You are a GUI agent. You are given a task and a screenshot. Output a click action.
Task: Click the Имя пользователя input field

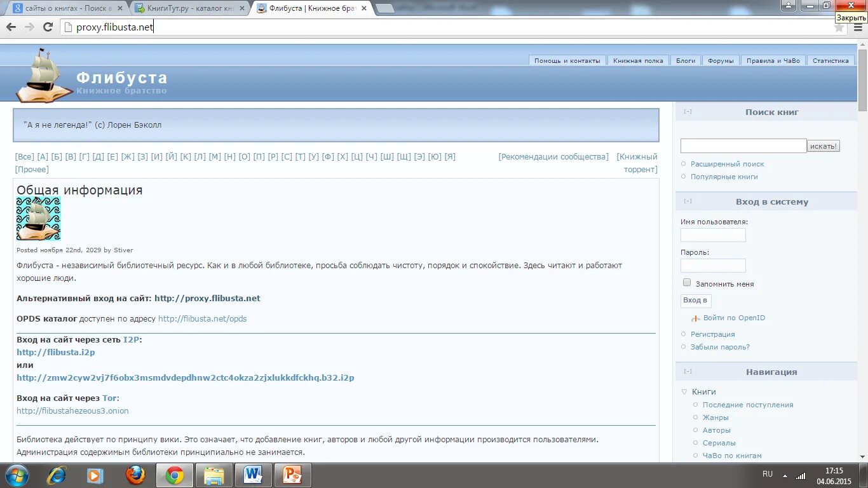pyautogui.click(x=713, y=235)
